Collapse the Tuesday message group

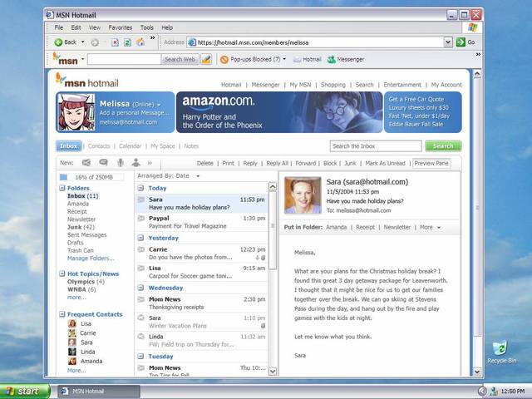click(x=140, y=357)
